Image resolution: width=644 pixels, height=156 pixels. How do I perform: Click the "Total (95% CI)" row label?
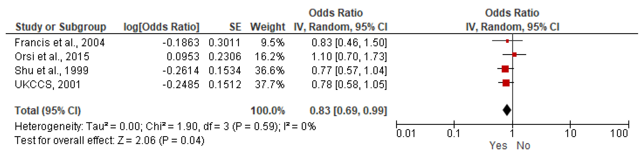pos(48,110)
